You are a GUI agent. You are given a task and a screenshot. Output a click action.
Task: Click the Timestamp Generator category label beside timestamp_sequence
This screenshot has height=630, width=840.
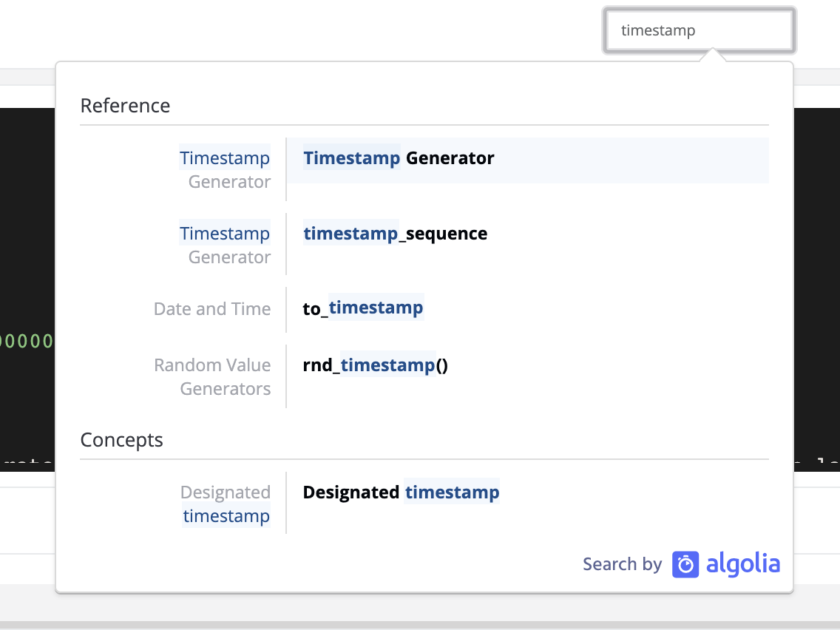(x=225, y=245)
